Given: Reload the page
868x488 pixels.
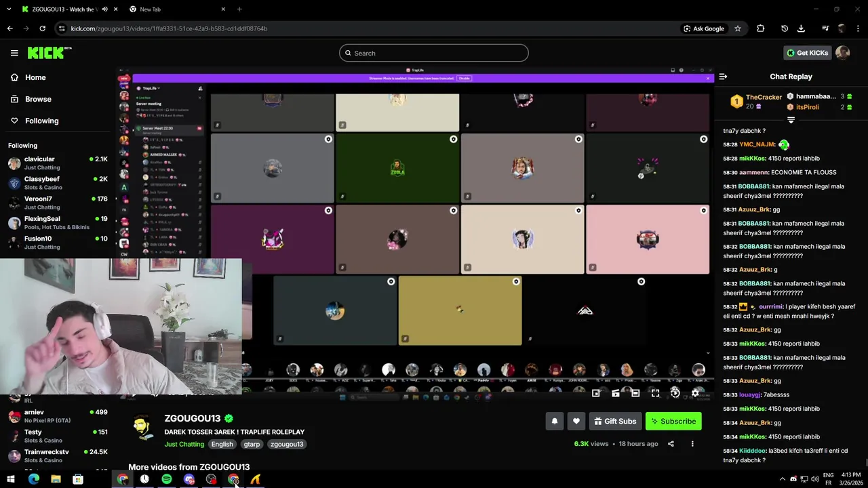Looking at the screenshot, I should (42, 28).
